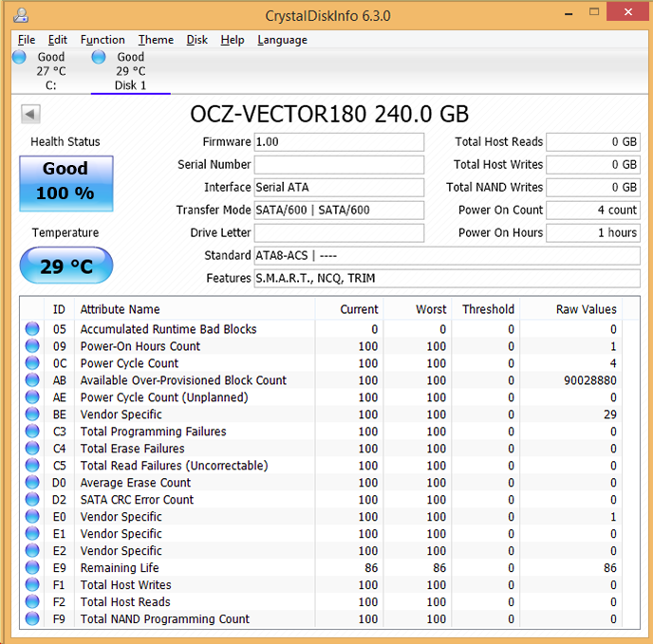
Task: Click the C: drive status orb
Action: pos(19,57)
